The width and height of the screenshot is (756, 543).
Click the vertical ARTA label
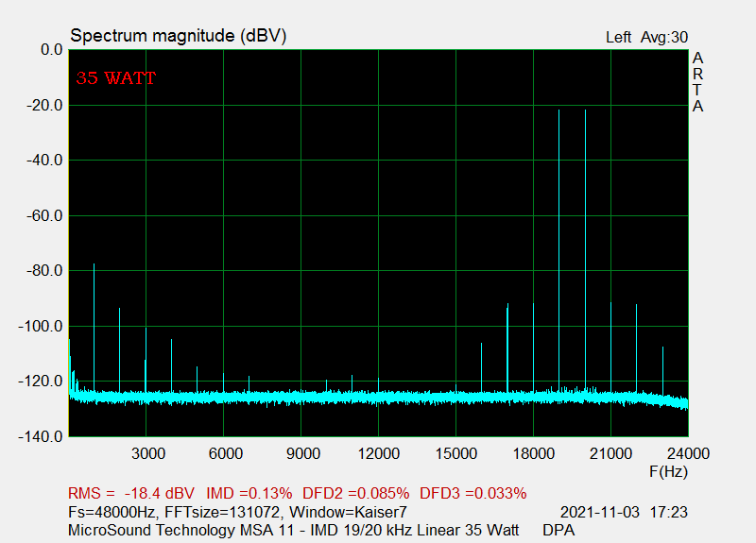click(x=697, y=82)
